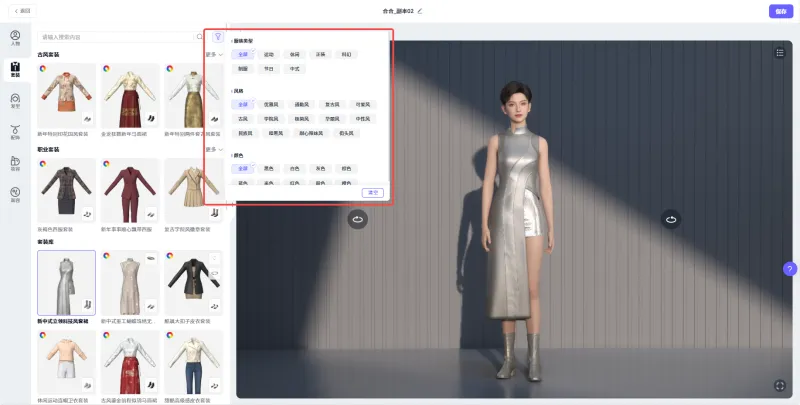This screenshot has width=800, height=405.
Task: Select the white jacket blue jeans outfit
Action: pyautogui.click(x=194, y=363)
